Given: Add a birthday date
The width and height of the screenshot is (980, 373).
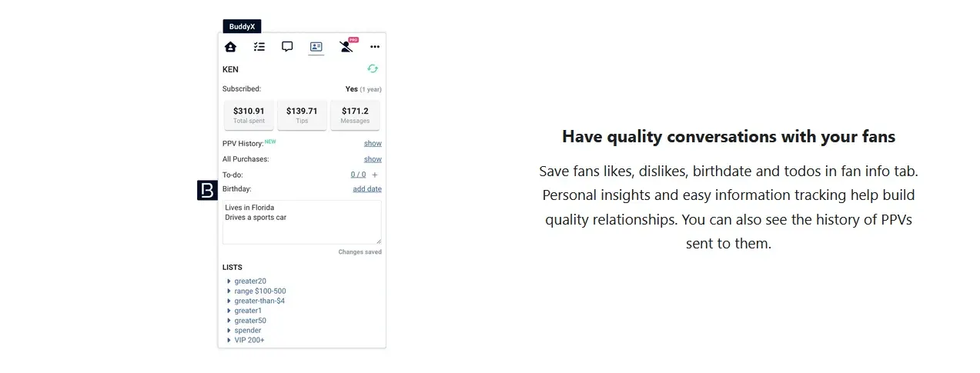Looking at the screenshot, I should coord(367,189).
